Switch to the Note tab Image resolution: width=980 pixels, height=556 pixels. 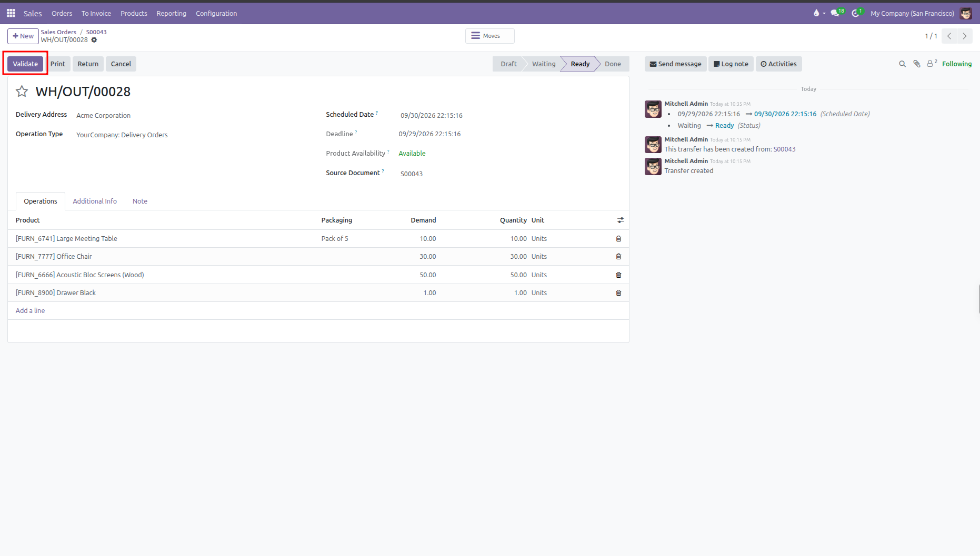[x=140, y=201]
